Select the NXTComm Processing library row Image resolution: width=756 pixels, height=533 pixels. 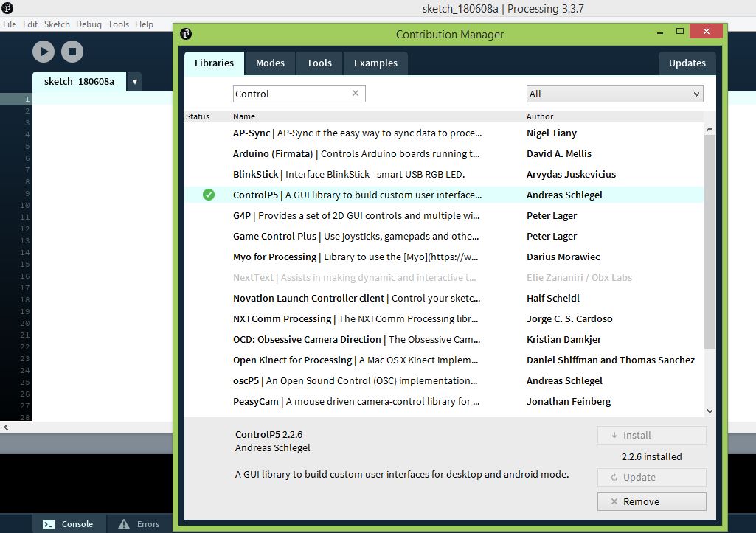444,319
